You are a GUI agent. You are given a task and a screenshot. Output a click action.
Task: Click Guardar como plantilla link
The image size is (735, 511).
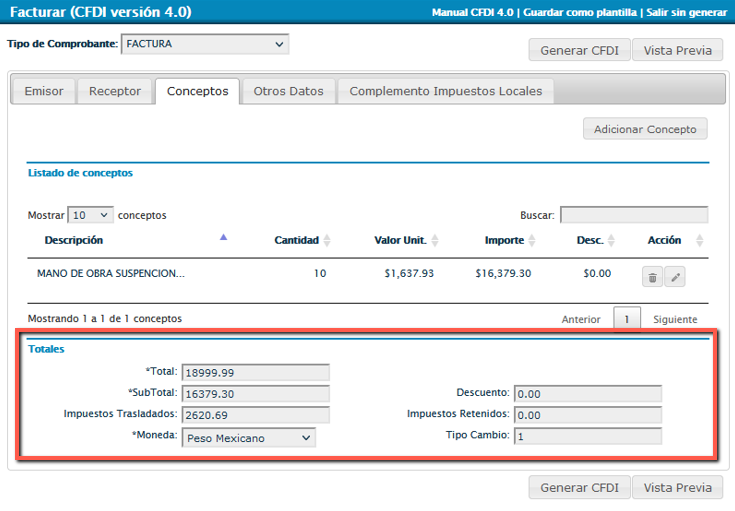pyautogui.click(x=579, y=13)
